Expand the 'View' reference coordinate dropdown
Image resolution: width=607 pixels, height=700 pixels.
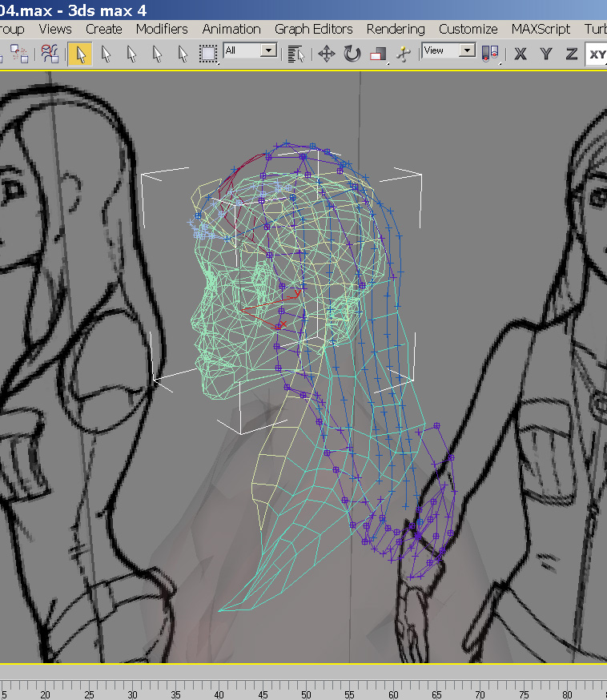click(467, 50)
